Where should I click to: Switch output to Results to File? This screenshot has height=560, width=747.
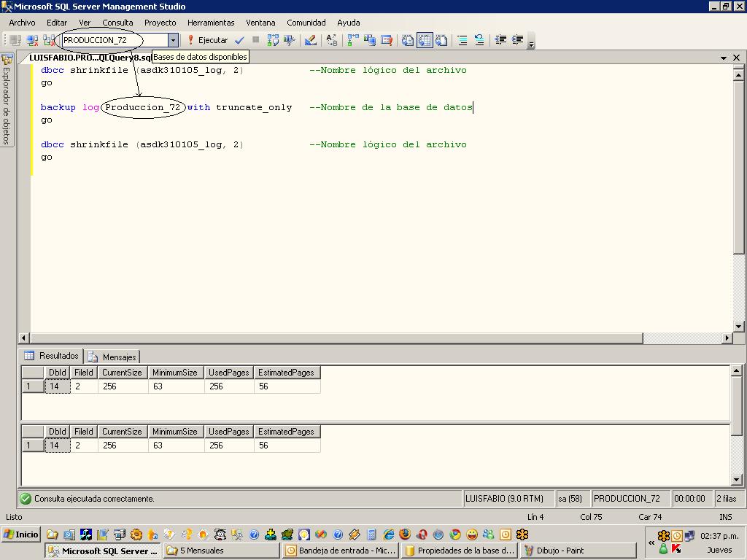(441, 41)
